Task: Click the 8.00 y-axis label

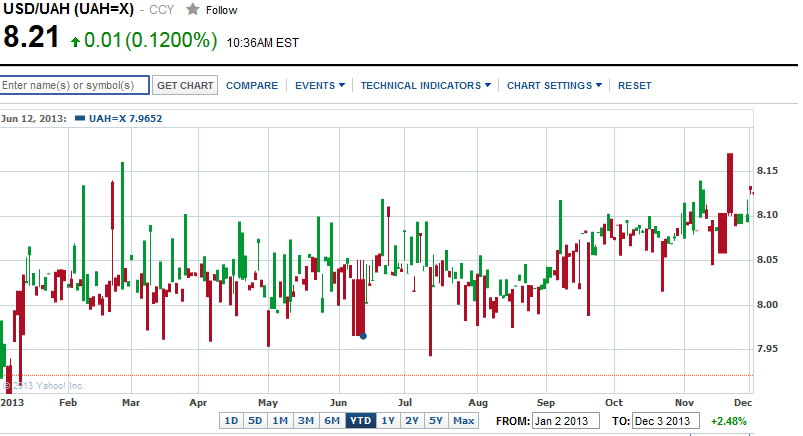Action: pyautogui.click(x=767, y=305)
